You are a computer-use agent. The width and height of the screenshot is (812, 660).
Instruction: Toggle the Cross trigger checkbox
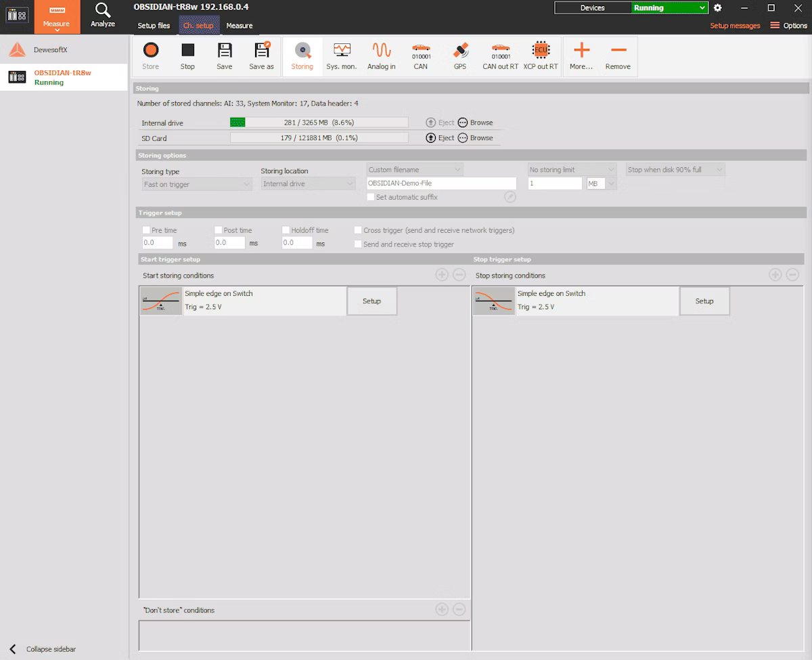tap(358, 230)
